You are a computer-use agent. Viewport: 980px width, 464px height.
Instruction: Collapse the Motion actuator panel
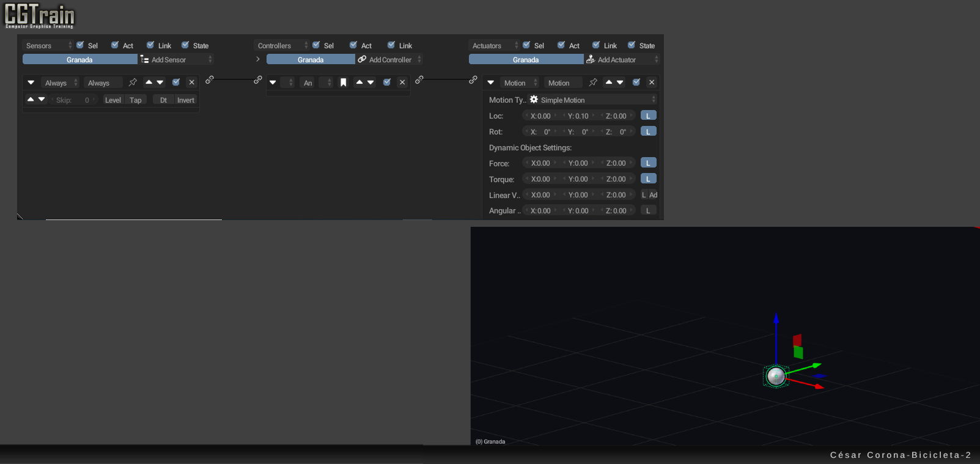491,83
